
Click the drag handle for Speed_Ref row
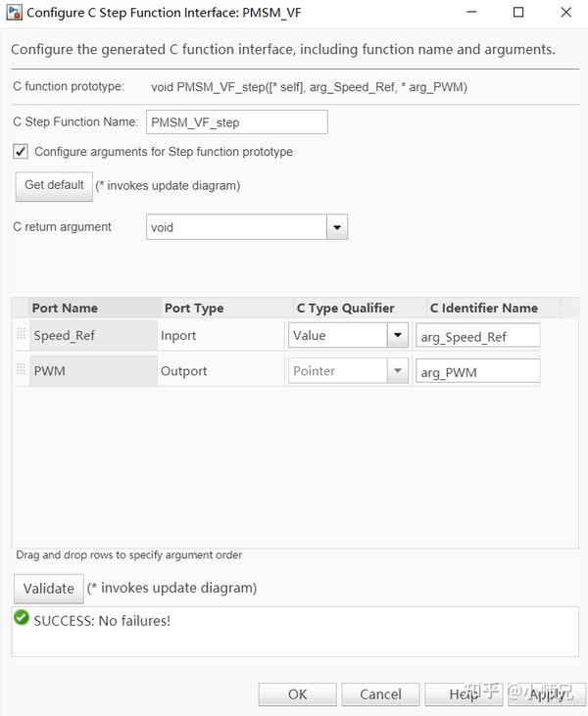(x=21, y=335)
